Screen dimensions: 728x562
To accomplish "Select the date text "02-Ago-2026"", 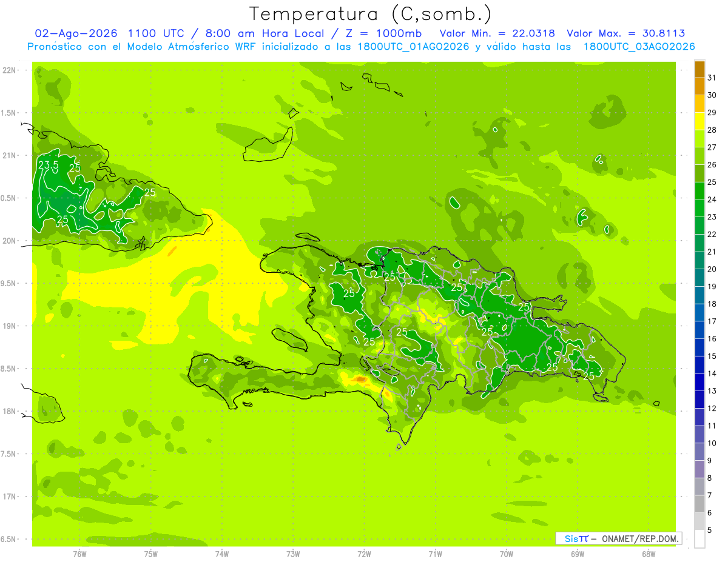I will coord(76,33).
